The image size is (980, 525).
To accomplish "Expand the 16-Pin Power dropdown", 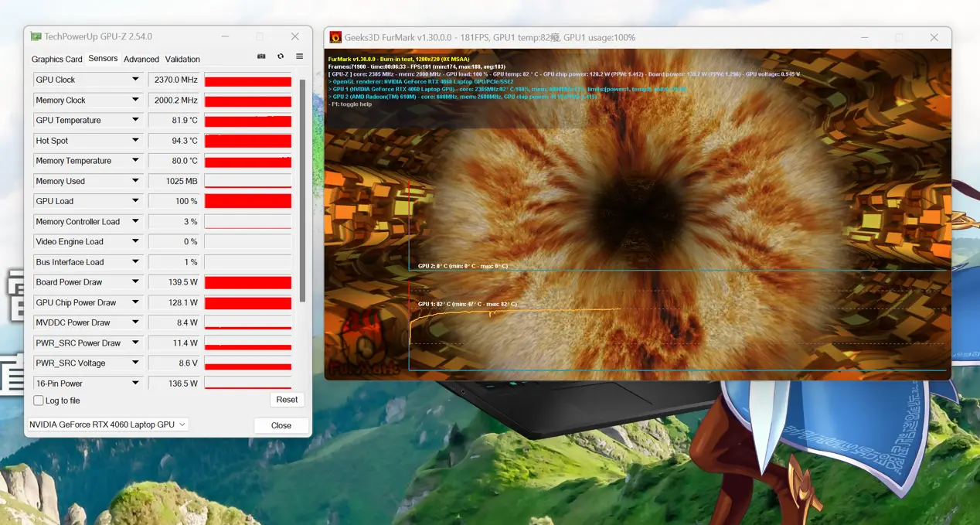I will tap(135, 383).
